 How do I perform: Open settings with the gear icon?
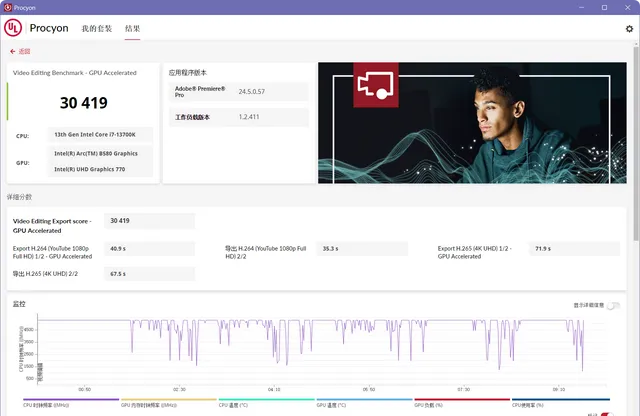tap(629, 29)
